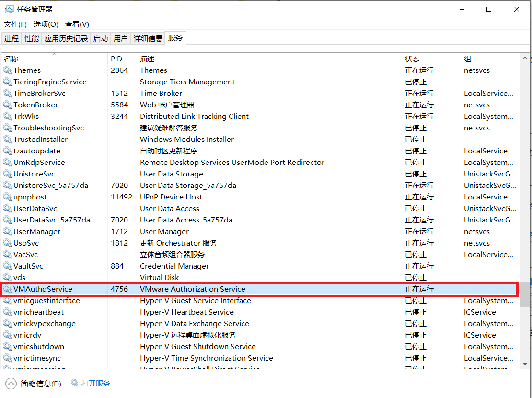Switch to the 性能 tab
Image resolution: width=532 pixels, height=398 pixels.
point(31,38)
